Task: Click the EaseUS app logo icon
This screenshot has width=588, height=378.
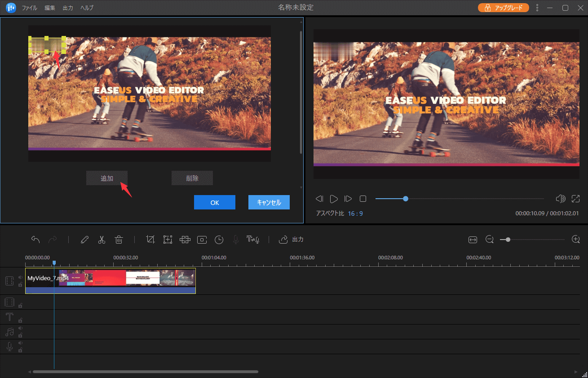Action: 11,8
